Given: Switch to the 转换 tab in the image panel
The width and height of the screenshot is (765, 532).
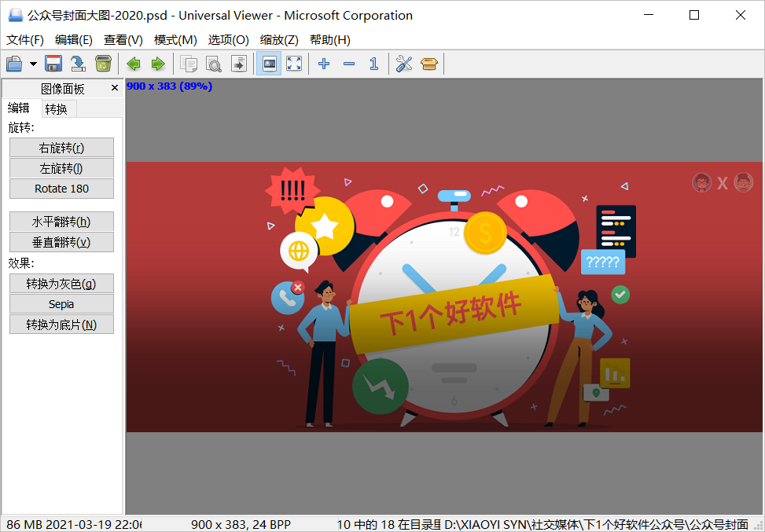Looking at the screenshot, I should [57, 108].
